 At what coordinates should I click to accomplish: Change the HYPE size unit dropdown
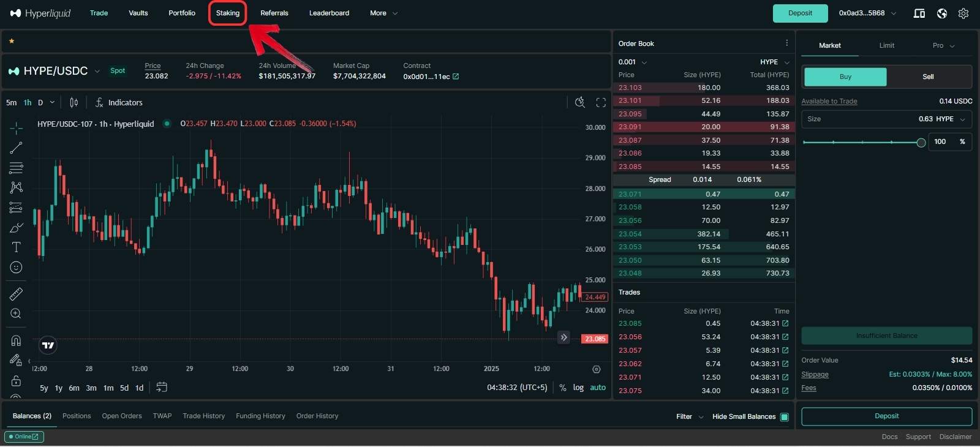(x=950, y=119)
